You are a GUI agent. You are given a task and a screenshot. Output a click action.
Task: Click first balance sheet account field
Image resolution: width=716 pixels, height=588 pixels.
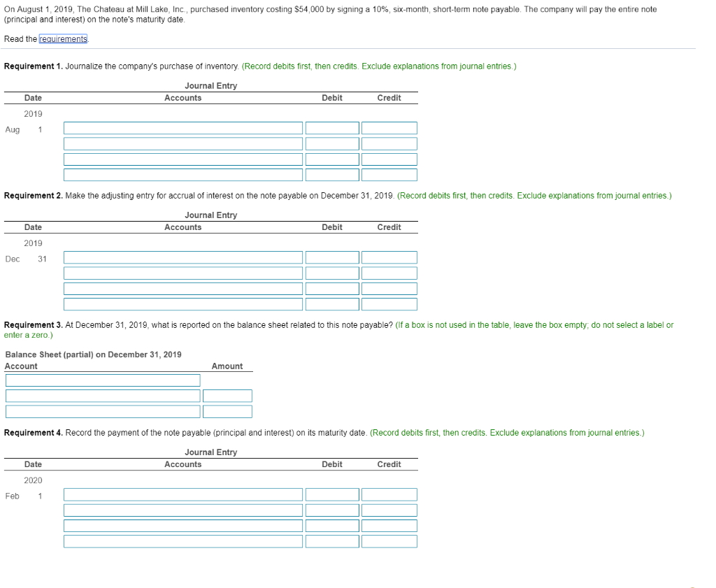[103, 380]
